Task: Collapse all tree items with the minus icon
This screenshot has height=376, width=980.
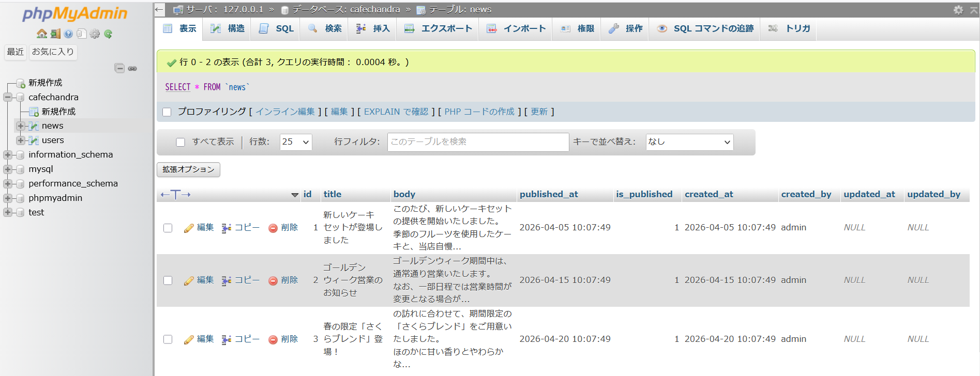Action: (119, 68)
